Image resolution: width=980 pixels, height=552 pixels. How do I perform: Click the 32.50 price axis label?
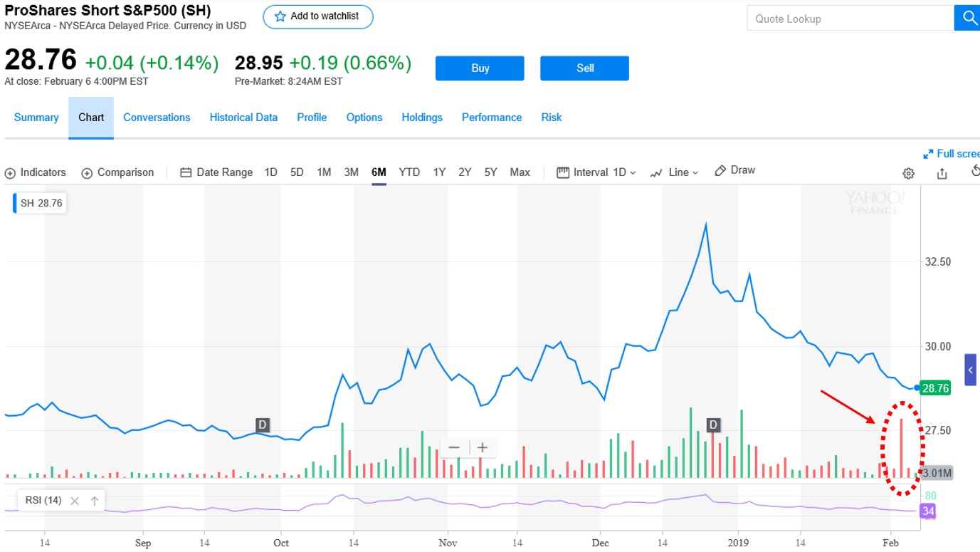pyautogui.click(x=937, y=261)
